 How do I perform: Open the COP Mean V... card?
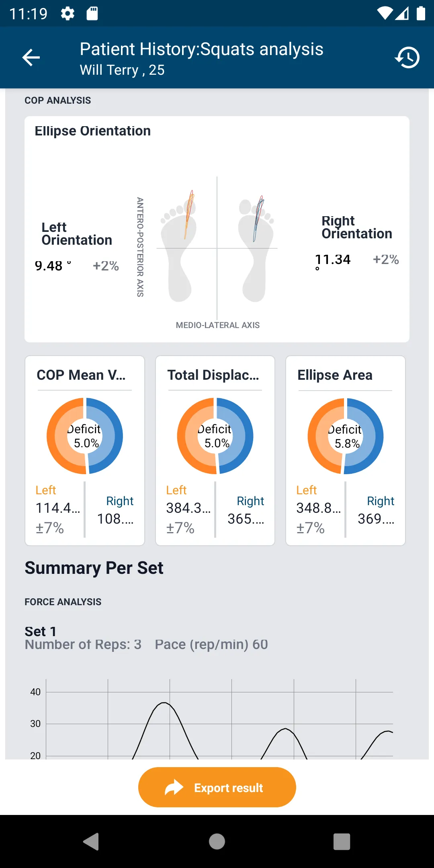[x=85, y=450]
